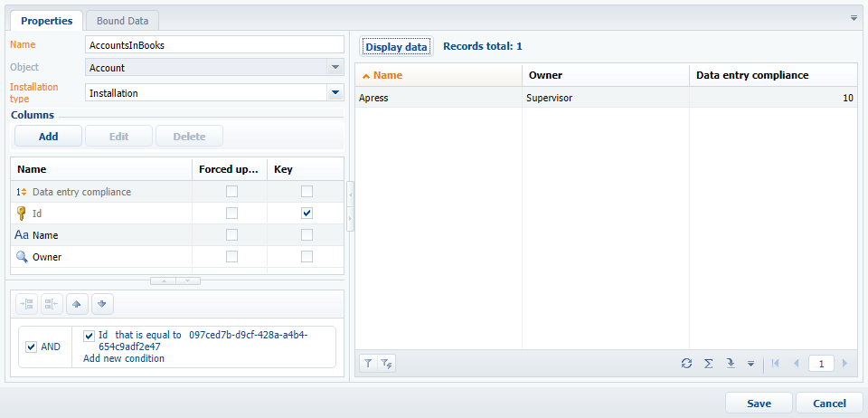Open the Installation type dropdown
Viewport: 868px width, 418px height.
tap(335, 92)
